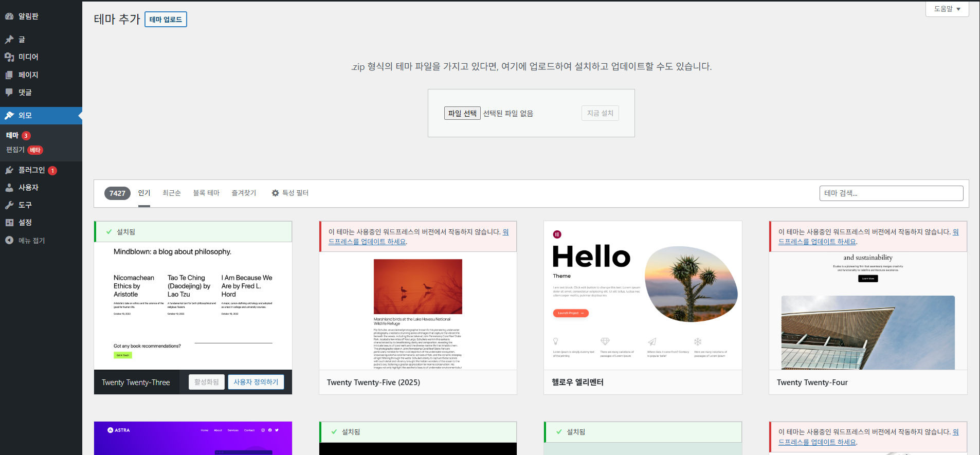Open the 페이지 menu item

(x=41, y=75)
